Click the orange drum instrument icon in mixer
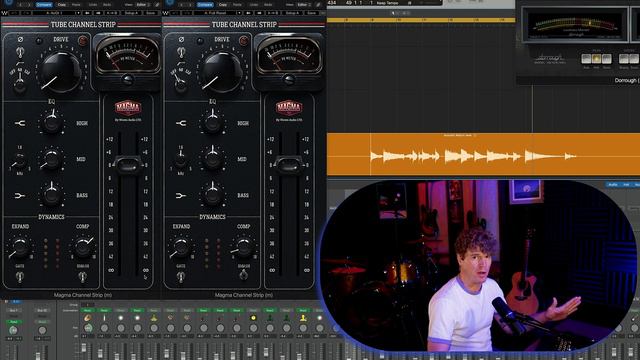Screen dimensions: 640x360 click(x=87, y=318)
